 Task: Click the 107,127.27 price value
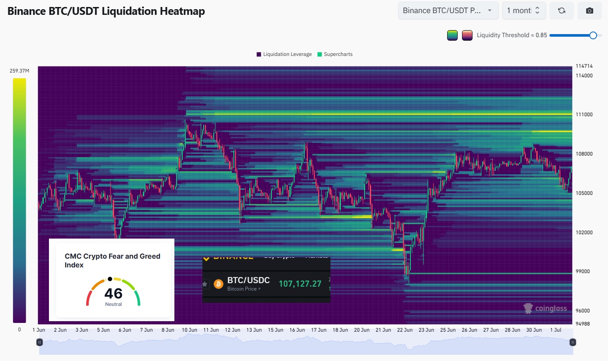coord(300,284)
